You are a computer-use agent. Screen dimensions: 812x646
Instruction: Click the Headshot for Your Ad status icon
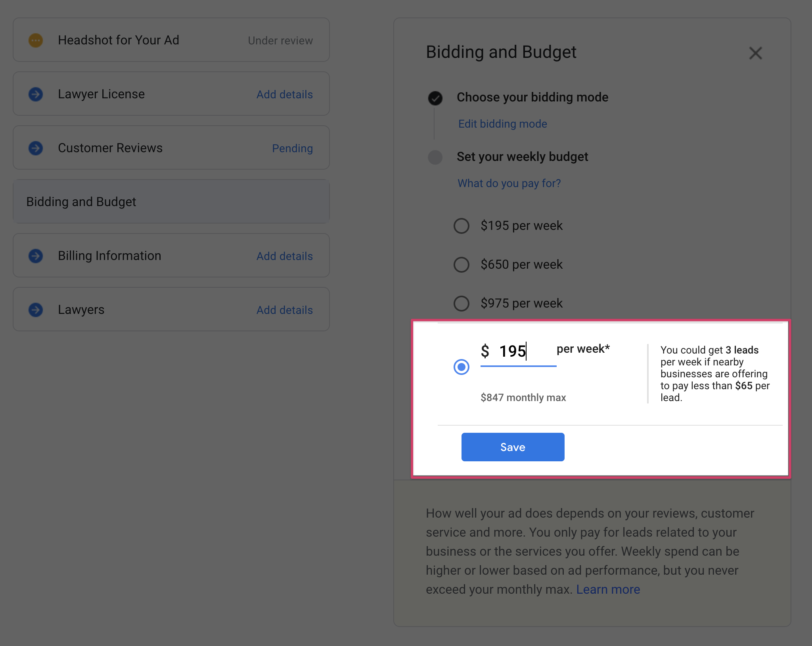[x=36, y=40]
